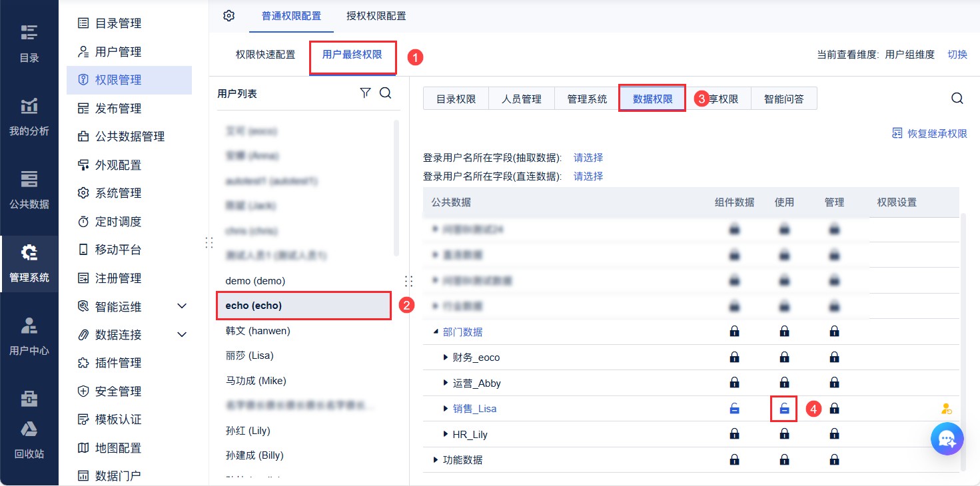The width and height of the screenshot is (980, 486).
Task: Toggle the 管理 lock for 功能数据
Action: coord(834,459)
